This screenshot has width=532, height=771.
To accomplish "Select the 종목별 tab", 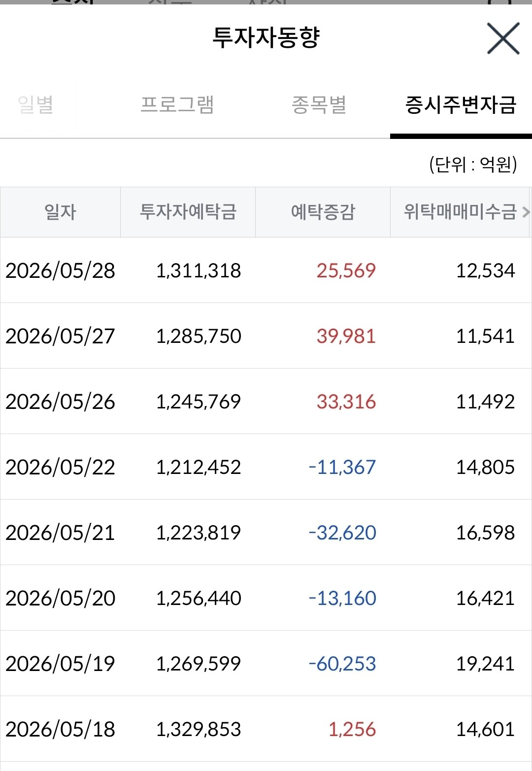I will pos(319,104).
